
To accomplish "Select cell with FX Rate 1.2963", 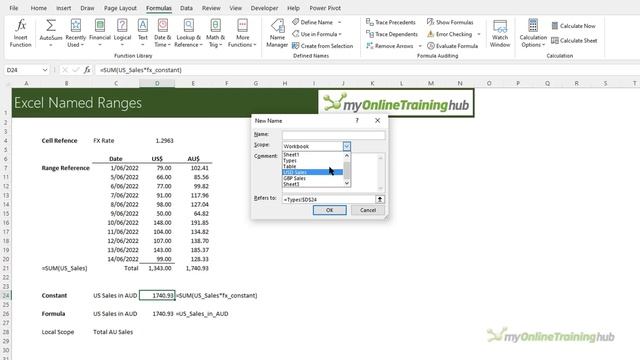I will coord(157,140).
